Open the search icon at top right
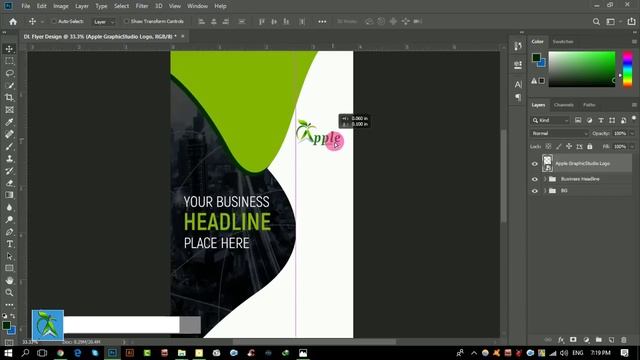 pos(596,22)
